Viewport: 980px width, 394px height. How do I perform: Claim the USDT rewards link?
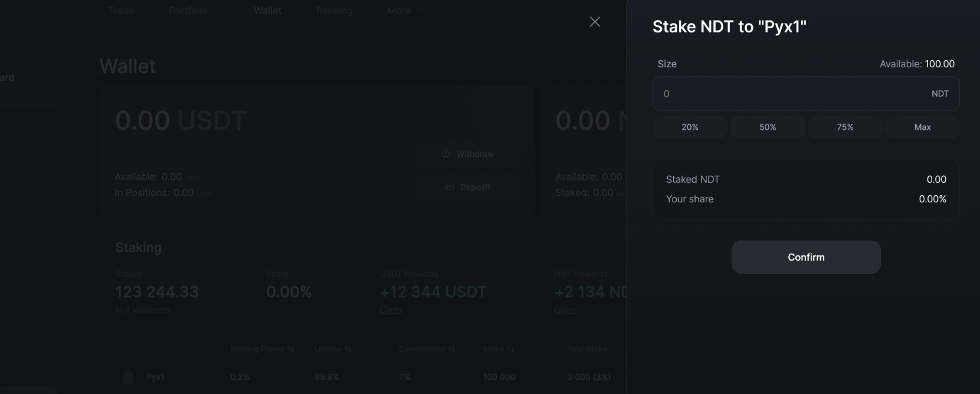click(x=391, y=310)
